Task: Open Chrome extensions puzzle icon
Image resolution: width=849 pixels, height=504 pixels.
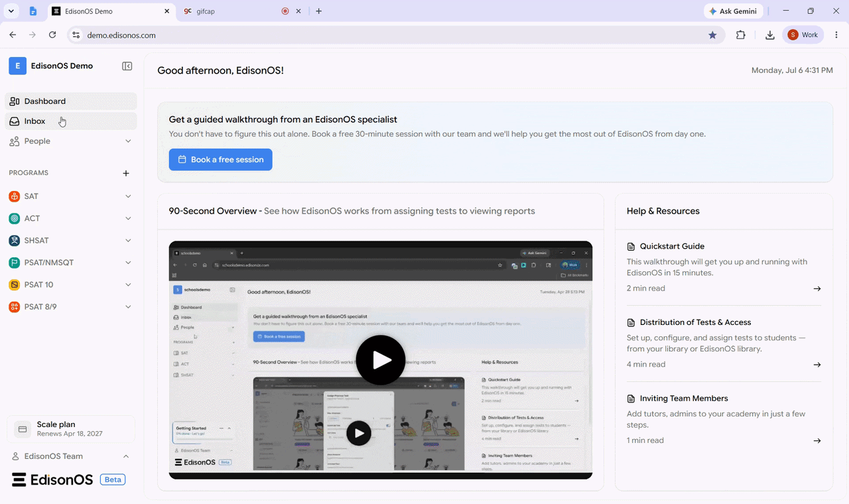Action: click(x=741, y=35)
